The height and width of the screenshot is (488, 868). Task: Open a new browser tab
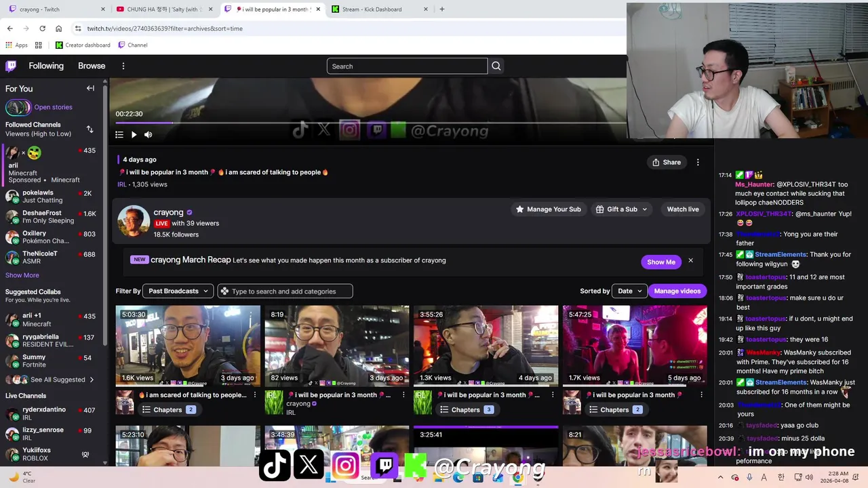(441, 9)
